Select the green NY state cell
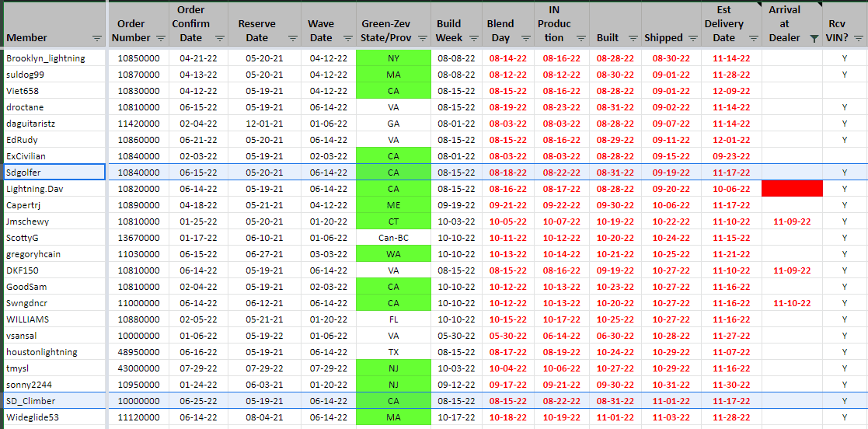The image size is (868, 429). 393,58
